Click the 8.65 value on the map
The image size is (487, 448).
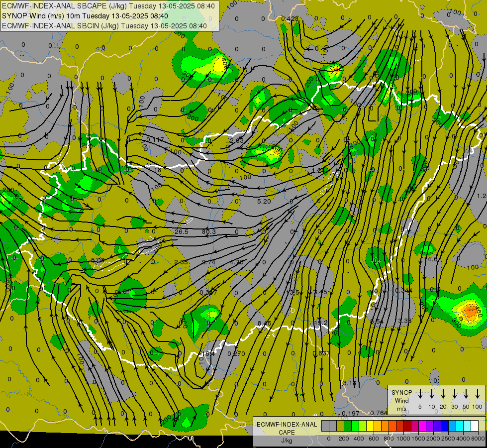(264, 324)
